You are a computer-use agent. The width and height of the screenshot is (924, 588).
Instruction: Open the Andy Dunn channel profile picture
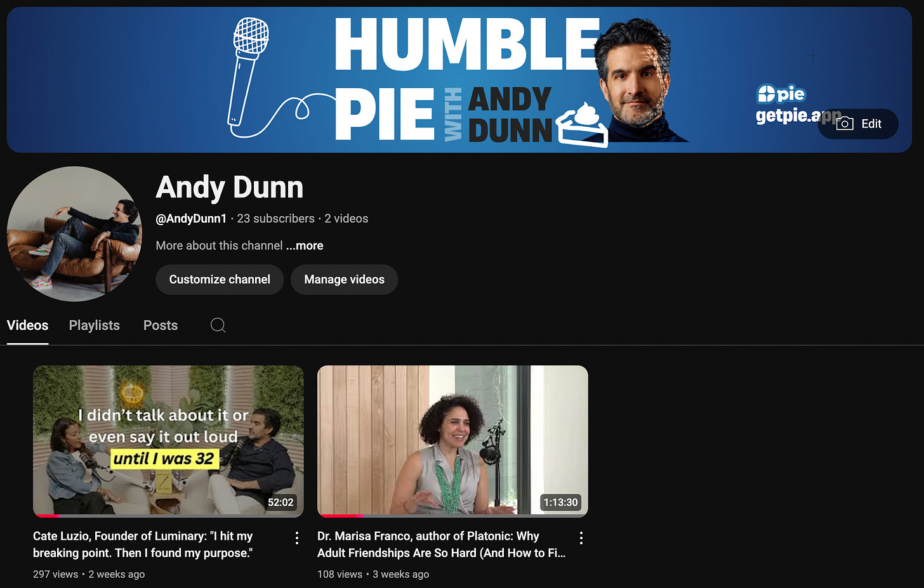[74, 234]
